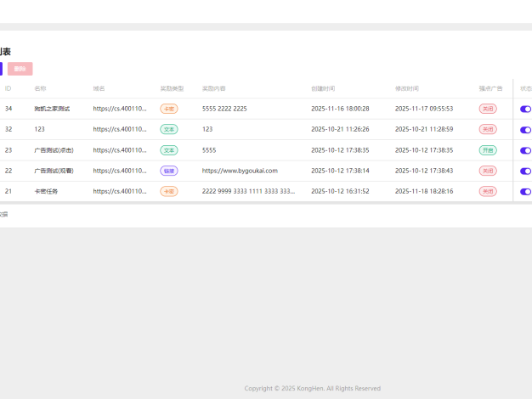
Task: Toggle status switch for row ID 23
Action: (525, 150)
